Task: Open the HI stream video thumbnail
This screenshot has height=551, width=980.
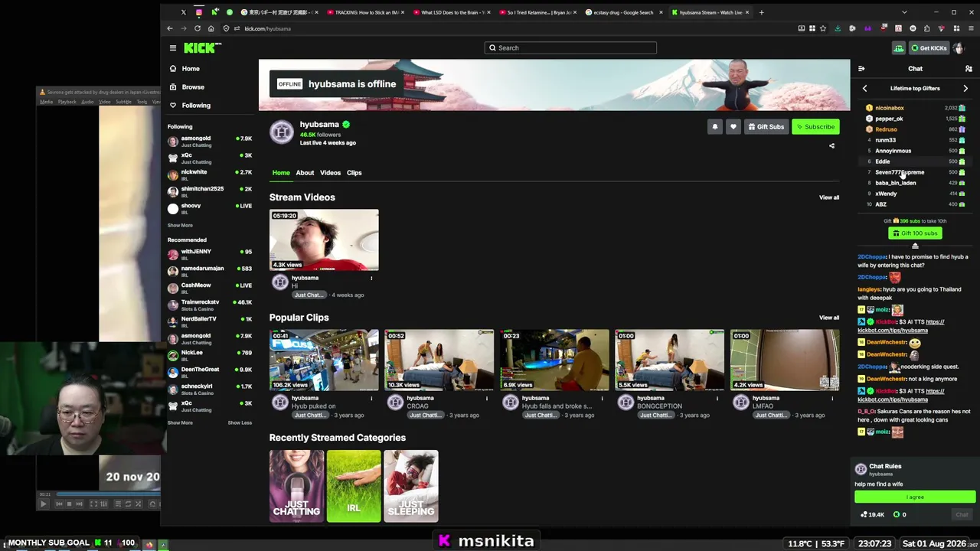Action: click(324, 240)
